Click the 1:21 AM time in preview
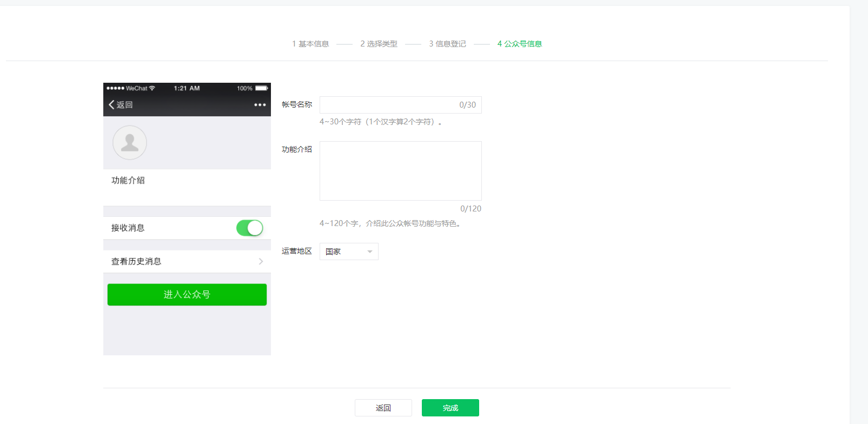868x424 pixels. (187, 88)
